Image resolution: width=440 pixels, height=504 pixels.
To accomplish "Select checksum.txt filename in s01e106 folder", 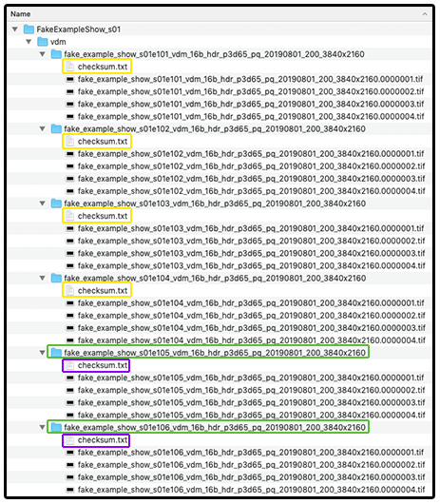I will pyautogui.click(x=103, y=439).
